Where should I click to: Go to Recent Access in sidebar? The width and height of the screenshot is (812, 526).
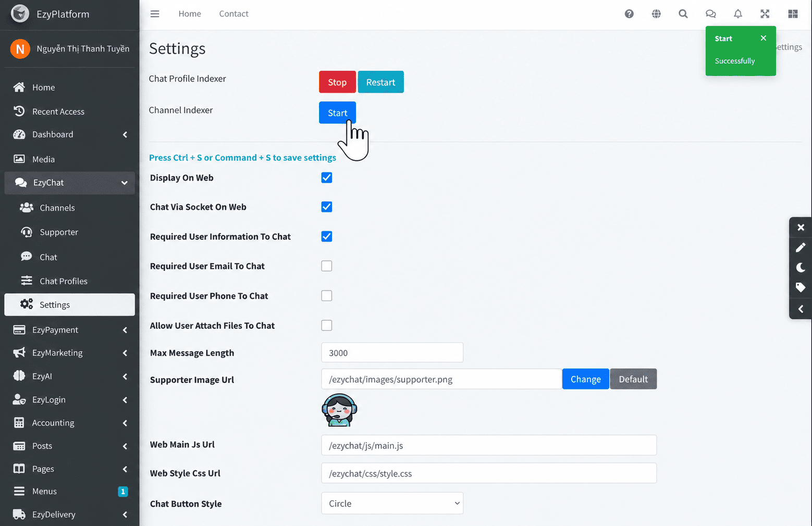point(69,111)
